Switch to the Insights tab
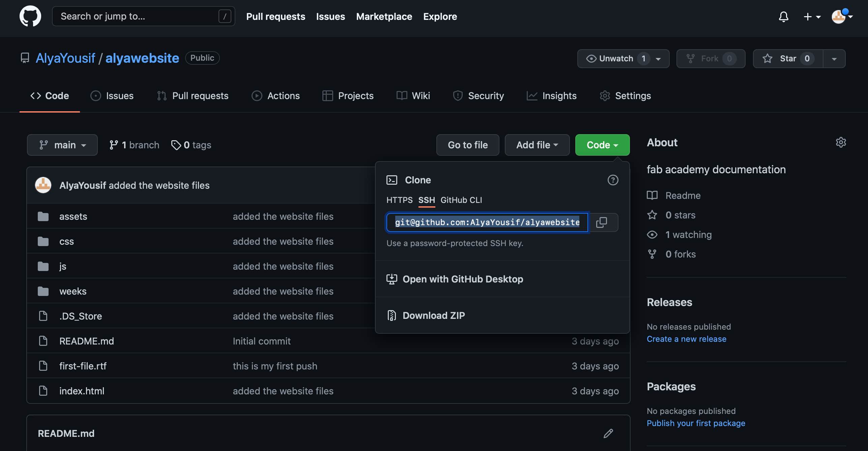Viewport: 868px width, 451px height. [551, 96]
